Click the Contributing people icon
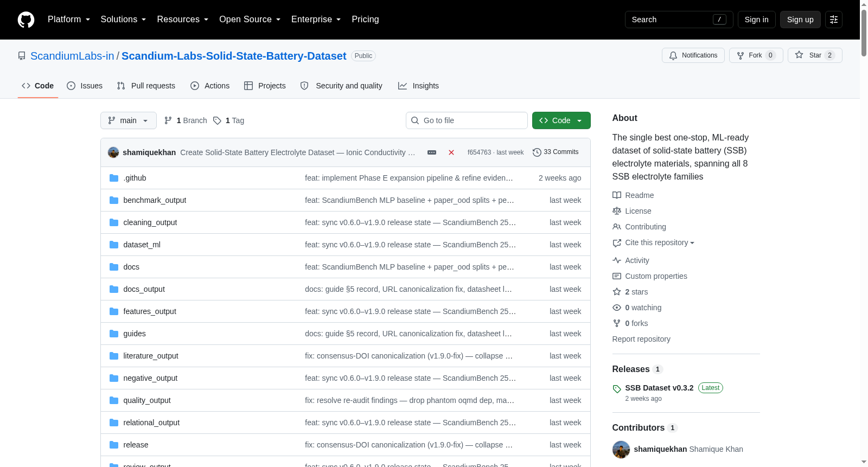The image size is (868, 467). click(617, 227)
